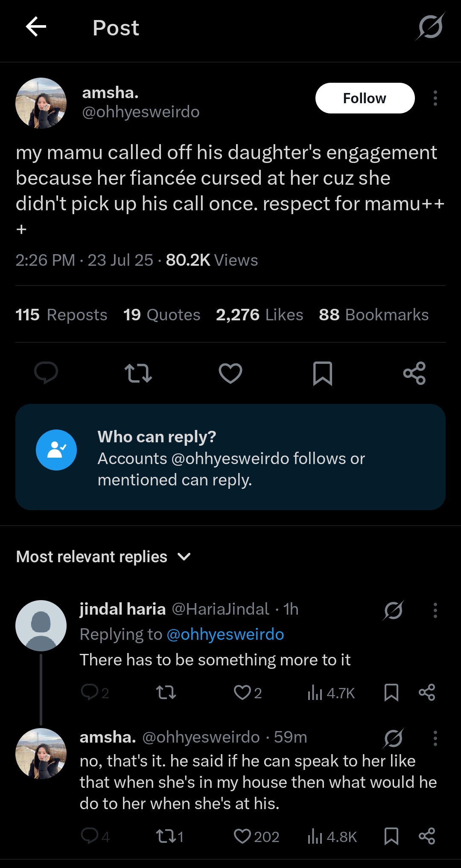The image size is (461, 868).
Task: Open the @ohhyesweirdo mention link in reply
Action: pos(225,634)
